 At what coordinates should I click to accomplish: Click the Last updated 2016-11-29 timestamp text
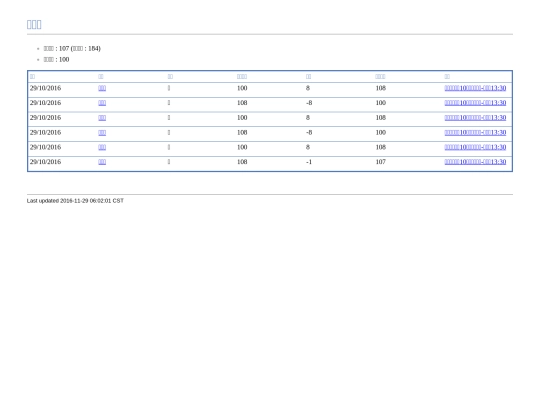coord(75,201)
